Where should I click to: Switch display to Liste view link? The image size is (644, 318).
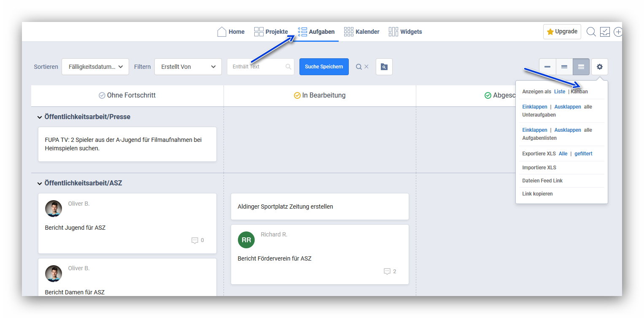pos(559,92)
